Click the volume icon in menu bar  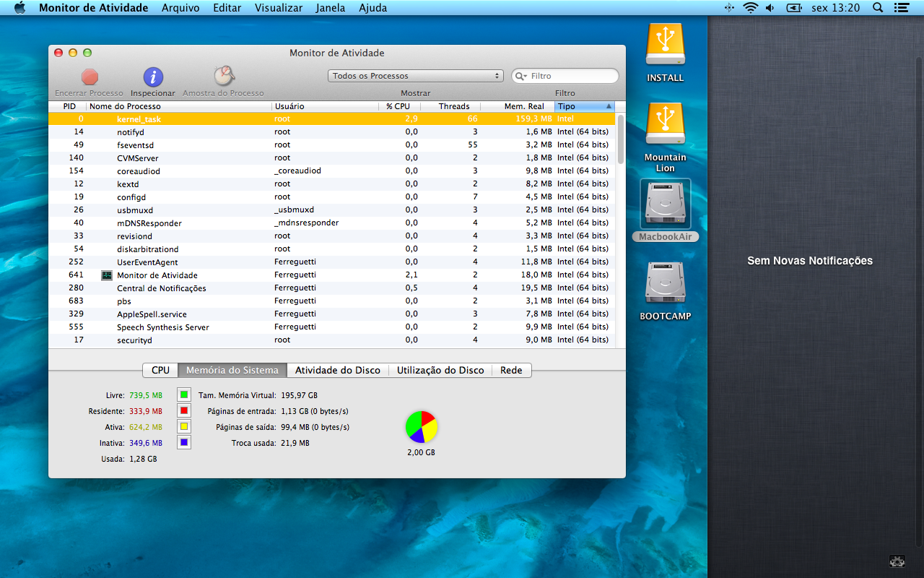click(x=770, y=8)
